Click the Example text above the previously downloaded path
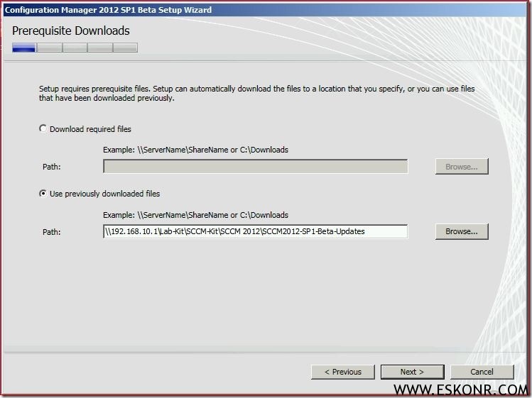 click(x=196, y=215)
